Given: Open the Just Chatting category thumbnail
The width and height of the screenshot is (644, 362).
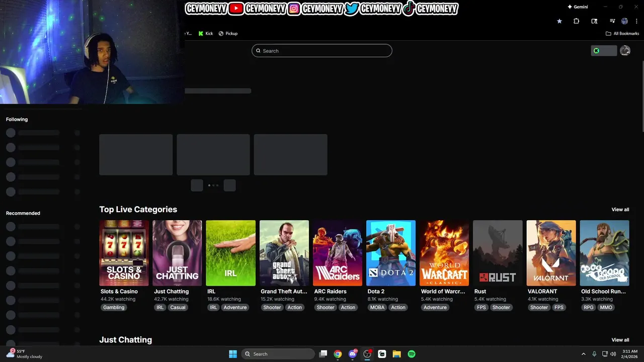Looking at the screenshot, I should point(177,253).
